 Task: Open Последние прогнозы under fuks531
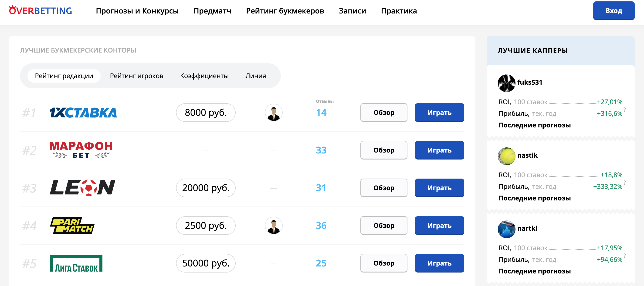pyautogui.click(x=535, y=125)
